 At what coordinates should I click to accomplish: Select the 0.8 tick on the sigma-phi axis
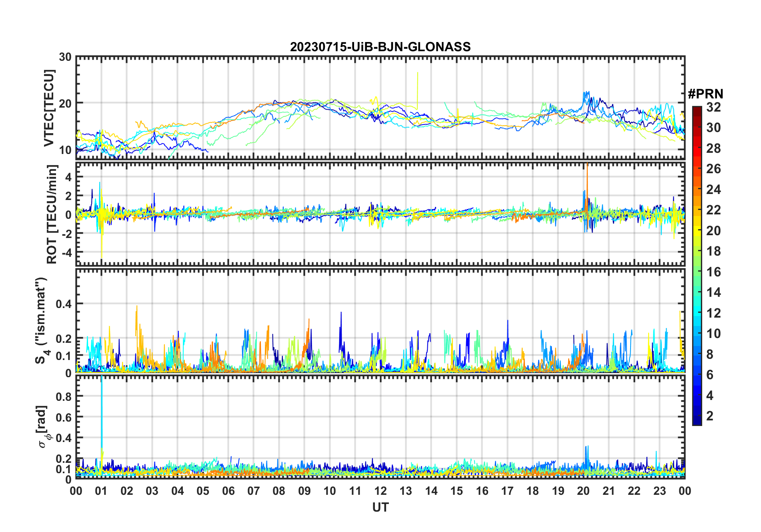(x=64, y=396)
